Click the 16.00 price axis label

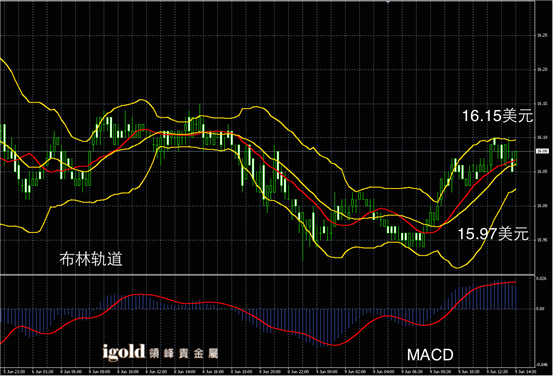tap(542, 206)
